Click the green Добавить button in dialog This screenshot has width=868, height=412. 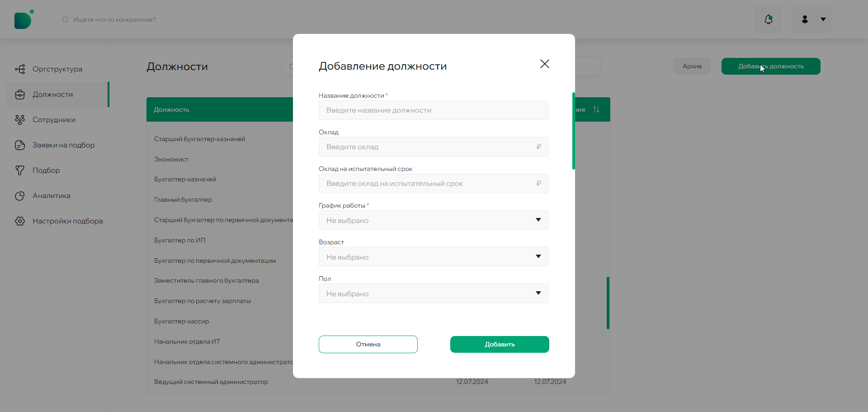pyautogui.click(x=500, y=344)
